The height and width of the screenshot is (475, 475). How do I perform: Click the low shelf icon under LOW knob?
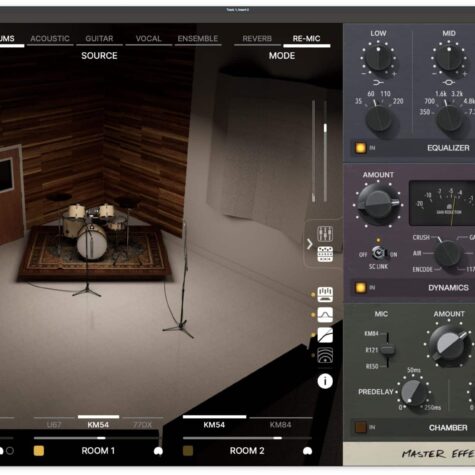click(378, 82)
